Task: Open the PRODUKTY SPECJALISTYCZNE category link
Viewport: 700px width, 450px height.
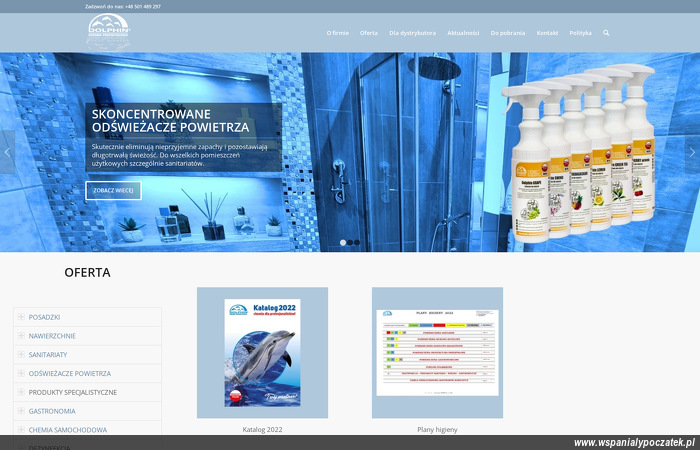Action: [73, 392]
